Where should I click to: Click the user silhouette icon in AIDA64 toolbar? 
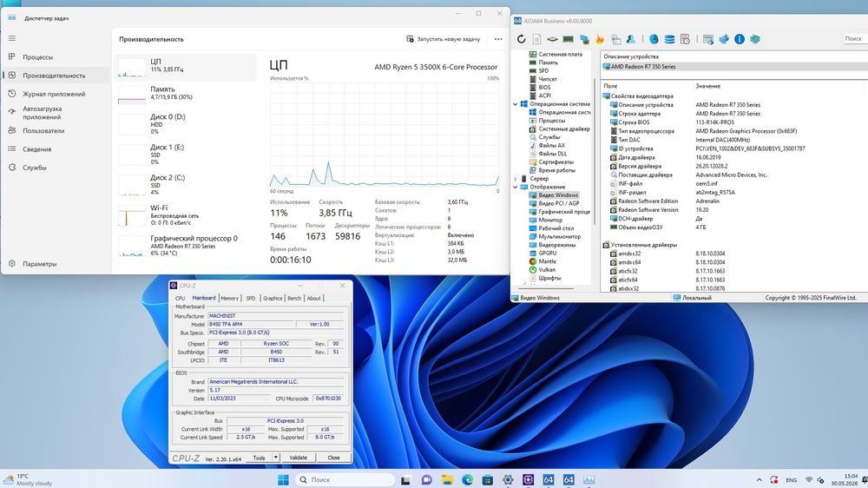coord(631,39)
